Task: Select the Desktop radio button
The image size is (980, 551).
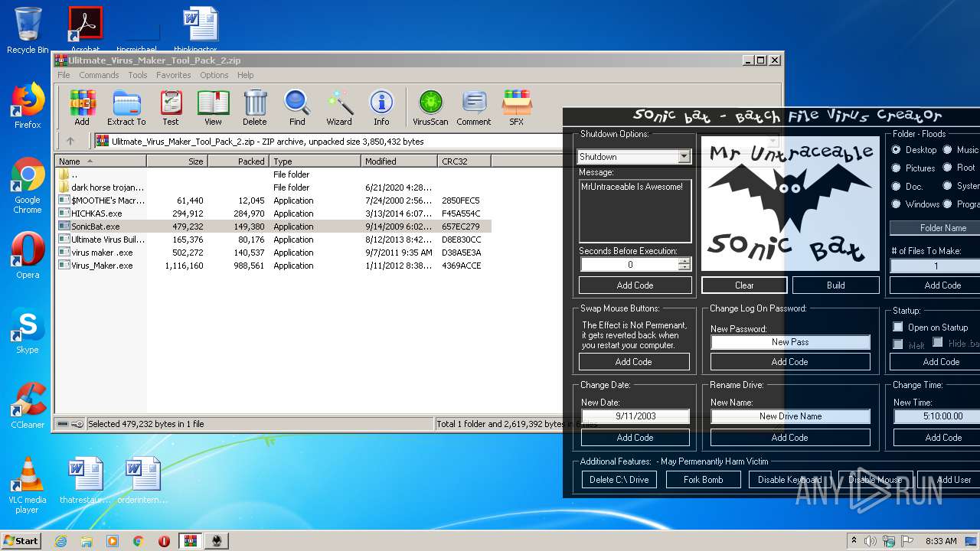Action: (x=896, y=150)
